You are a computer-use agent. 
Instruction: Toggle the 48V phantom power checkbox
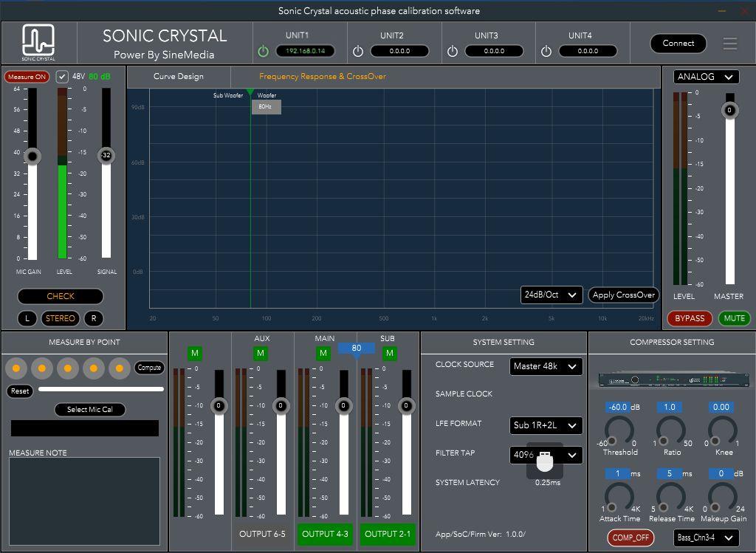point(62,77)
